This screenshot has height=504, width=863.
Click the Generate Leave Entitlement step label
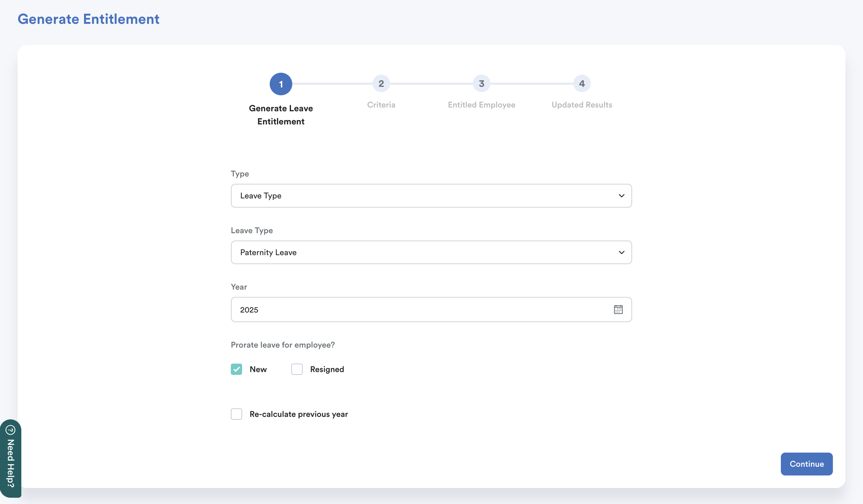[x=280, y=115]
